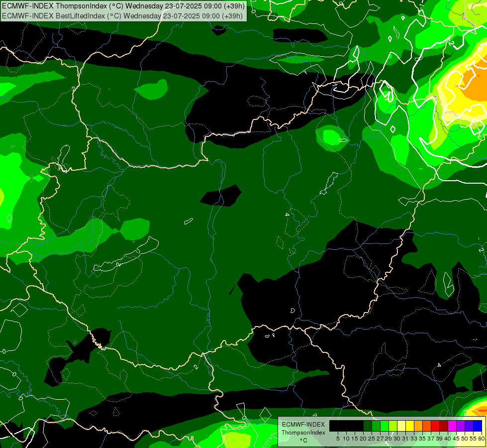Click the legend tick value 30

click(397, 439)
